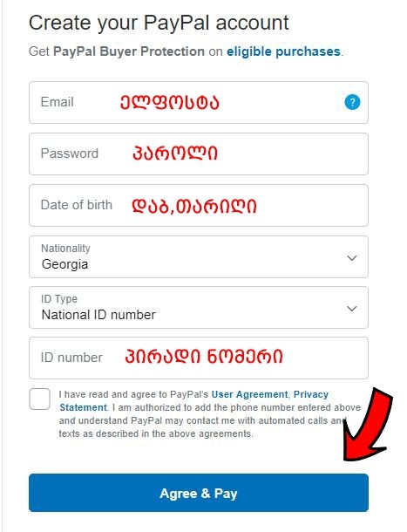Click the red arrow pointing at Agree & Pay

click(366, 426)
